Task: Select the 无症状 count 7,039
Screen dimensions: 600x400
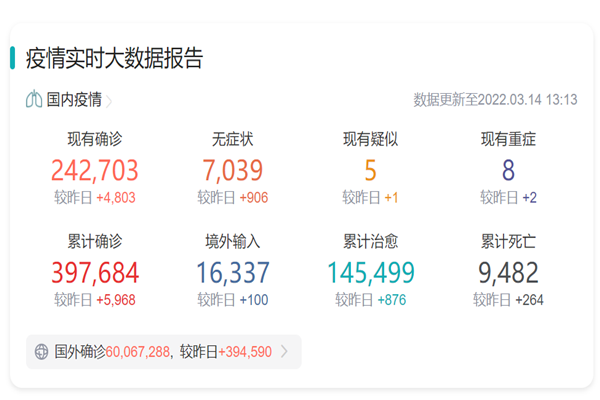Action: pos(232,170)
